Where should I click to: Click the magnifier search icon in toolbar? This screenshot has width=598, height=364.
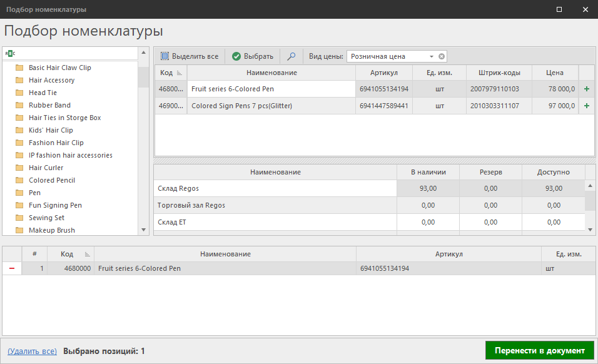291,56
